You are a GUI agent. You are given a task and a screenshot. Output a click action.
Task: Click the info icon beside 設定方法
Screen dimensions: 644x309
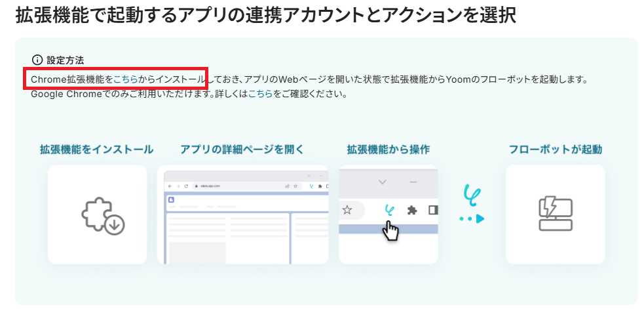(x=37, y=60)
